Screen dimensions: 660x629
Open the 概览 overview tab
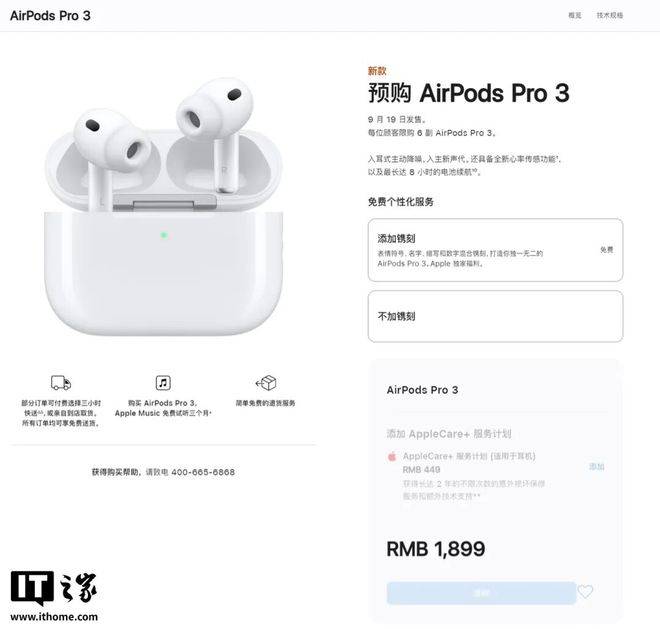coord(575,16)
